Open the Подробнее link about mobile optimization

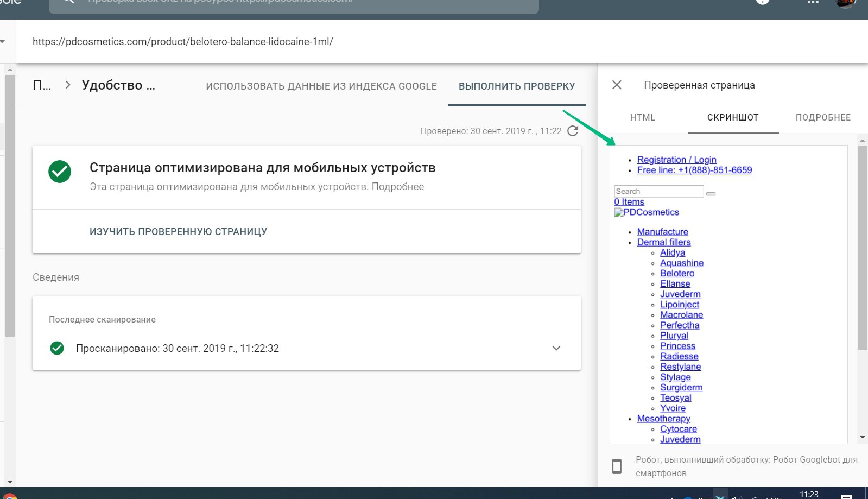pos(398,187)
